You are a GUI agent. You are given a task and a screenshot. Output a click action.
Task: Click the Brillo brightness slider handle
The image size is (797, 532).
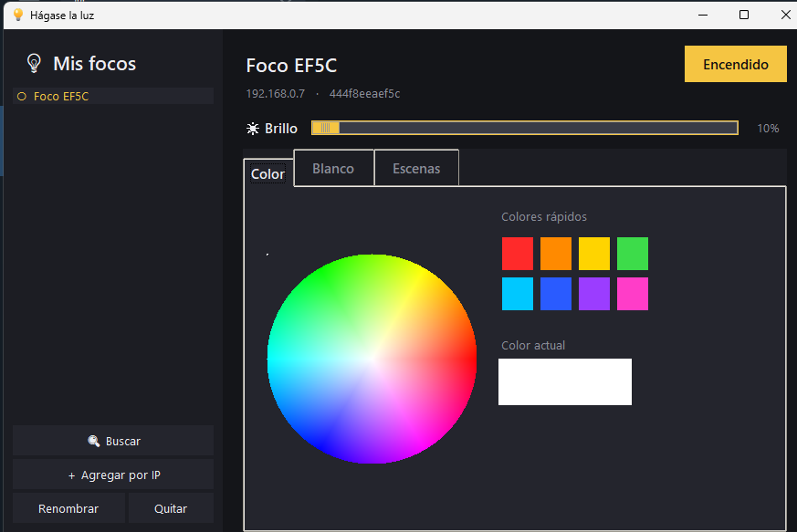pos(326,128)
